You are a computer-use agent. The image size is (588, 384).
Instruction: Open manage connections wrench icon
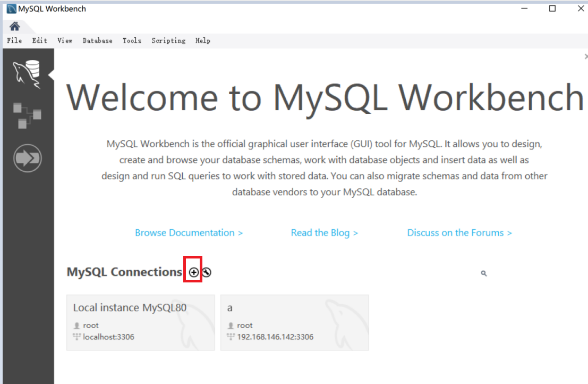tap(207, 272)
